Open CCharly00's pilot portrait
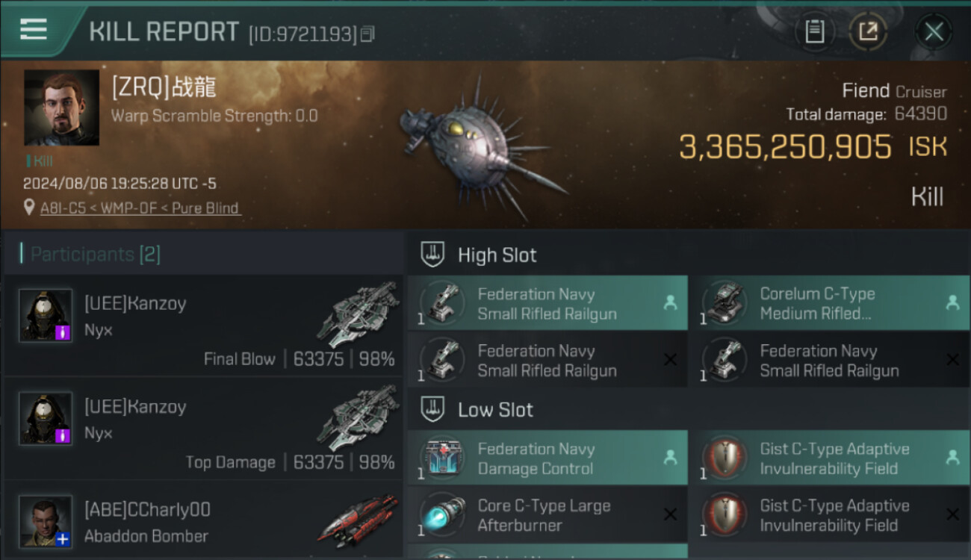 46,521
